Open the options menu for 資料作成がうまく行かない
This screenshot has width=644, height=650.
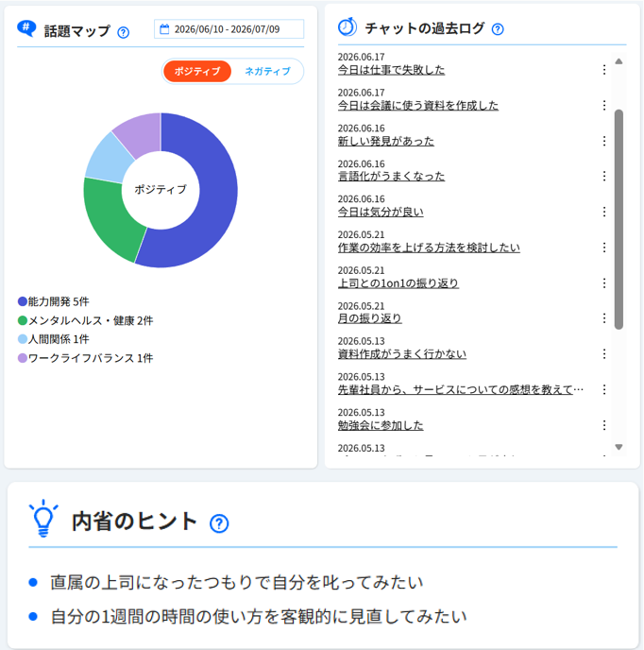pos(604,354)
